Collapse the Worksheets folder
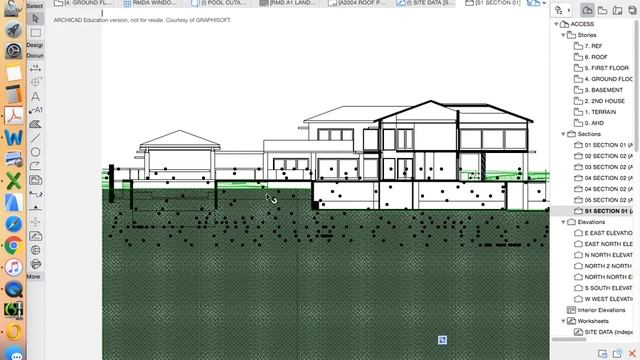Screen dimensions: 640x360 (x=563, y=321)
